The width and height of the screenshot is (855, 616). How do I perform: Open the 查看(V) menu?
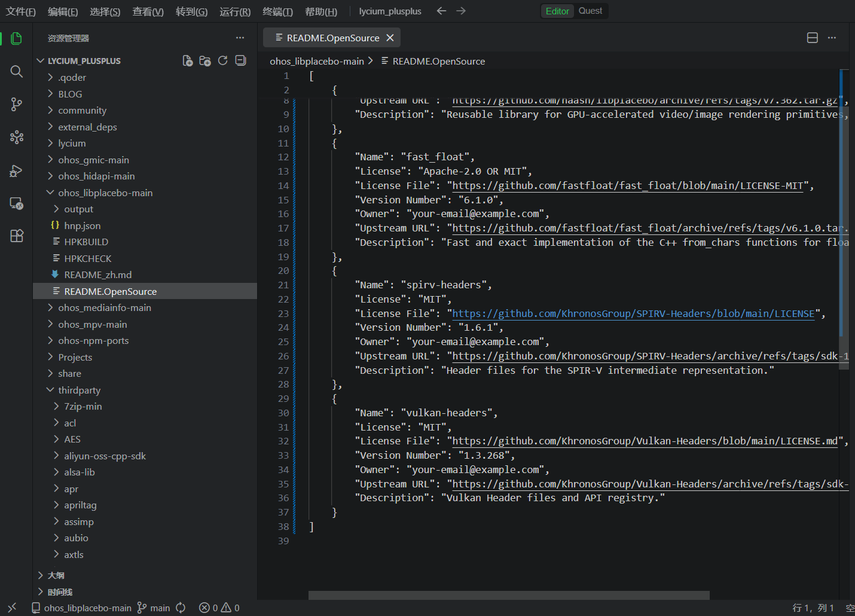[x=148, y=11]
